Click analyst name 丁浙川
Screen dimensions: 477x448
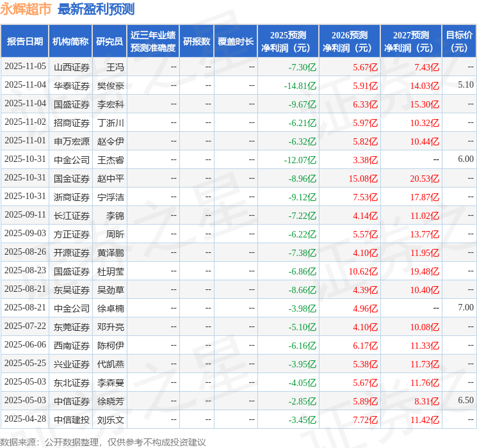111,122
